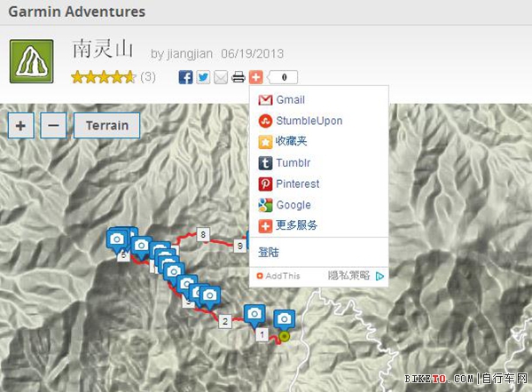Viewport: 532px width, 392px height.
Task: Click the five-star rating
Action: pyautogui.click(x=103, y=77)
